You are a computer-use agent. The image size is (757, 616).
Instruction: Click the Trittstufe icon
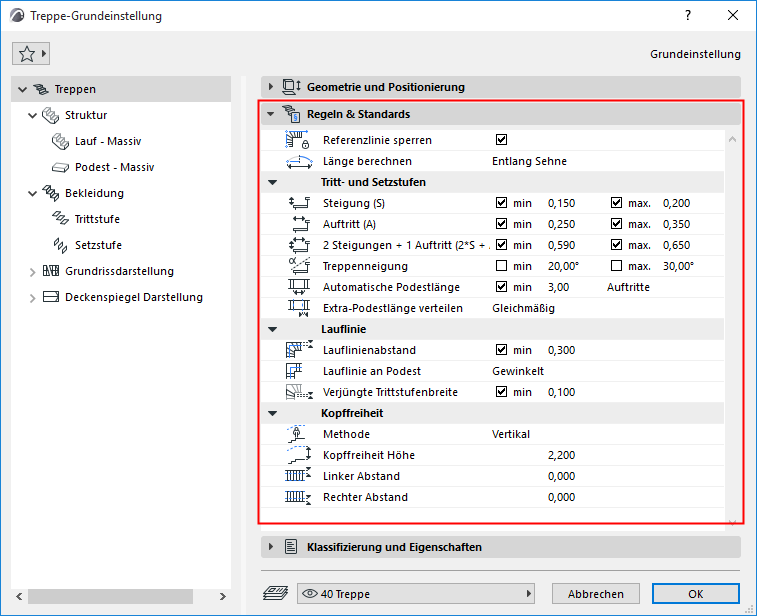coord(60,219)
